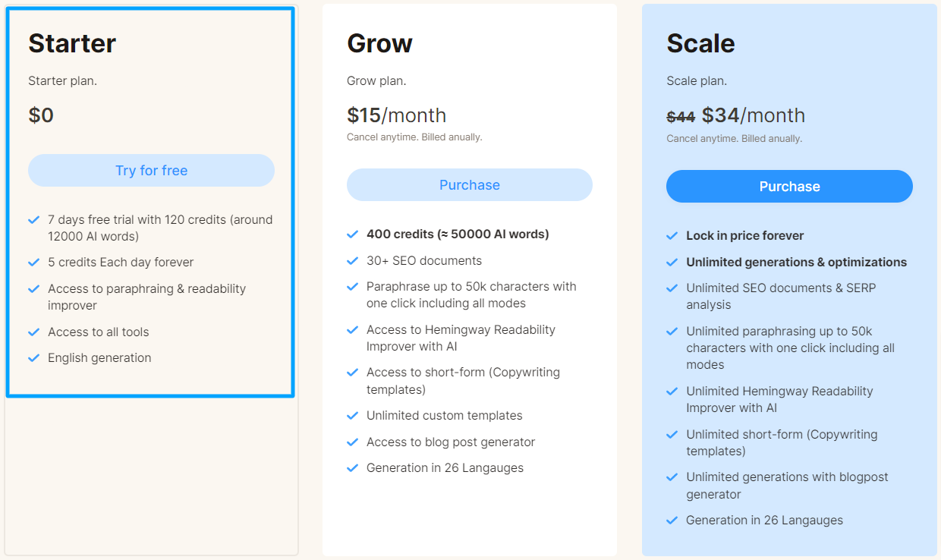Click Unlimited SEO documents & SERP analysis text
This screenshot has width=941, height=560.
pyautogui.click(x=781, y=297)
